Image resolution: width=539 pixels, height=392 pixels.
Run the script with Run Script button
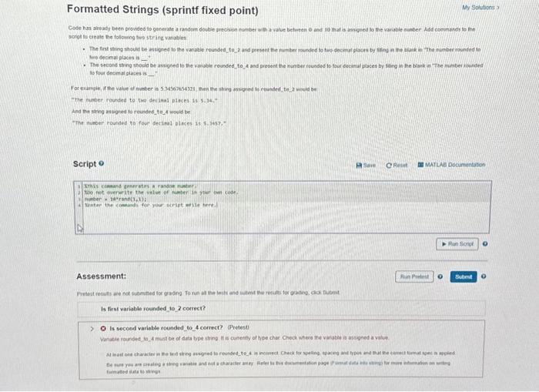(x=457, y=244)
